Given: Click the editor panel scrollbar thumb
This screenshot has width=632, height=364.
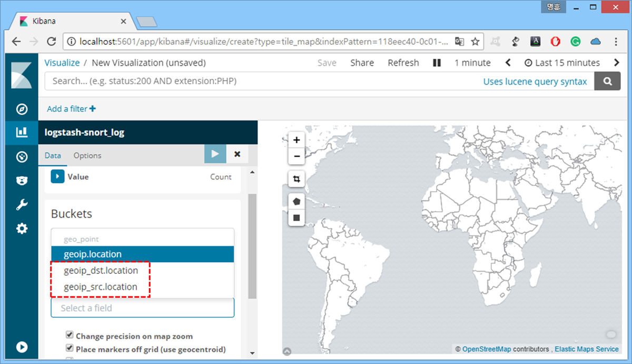Looking at the screenshot, I should coord(252,247).
